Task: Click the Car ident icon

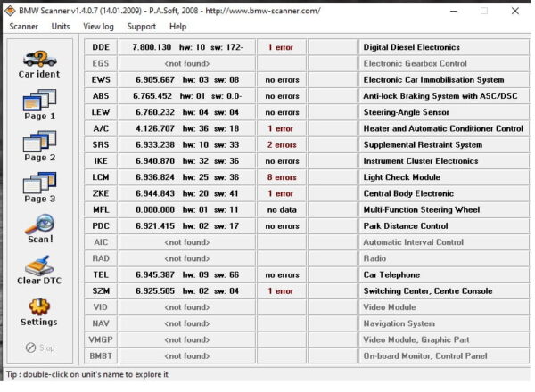Action: click(x=39, y=59)
